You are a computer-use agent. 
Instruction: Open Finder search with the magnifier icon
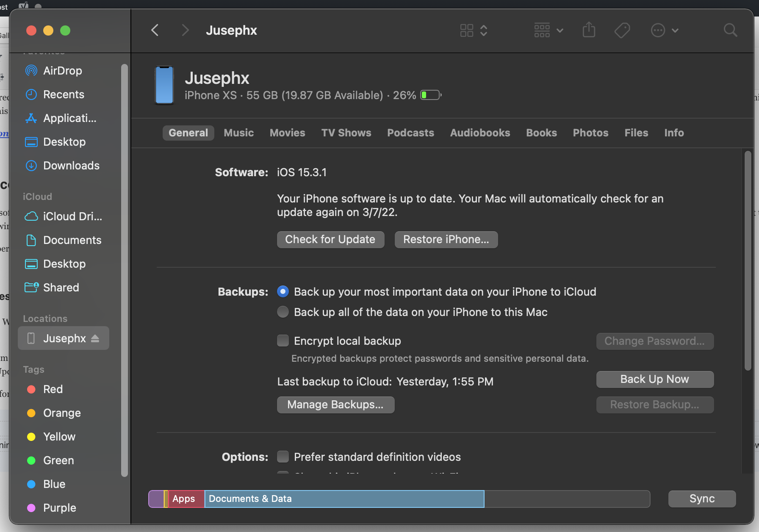730,30
